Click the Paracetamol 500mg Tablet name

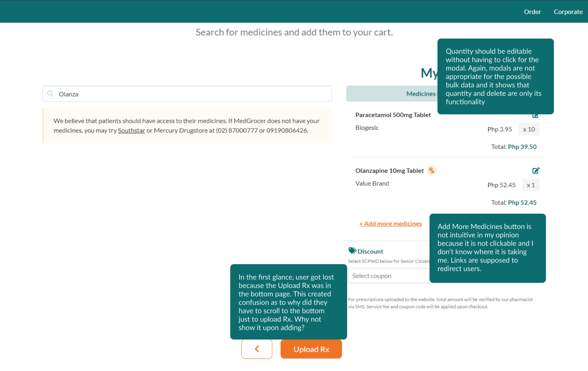click(393, 115)
